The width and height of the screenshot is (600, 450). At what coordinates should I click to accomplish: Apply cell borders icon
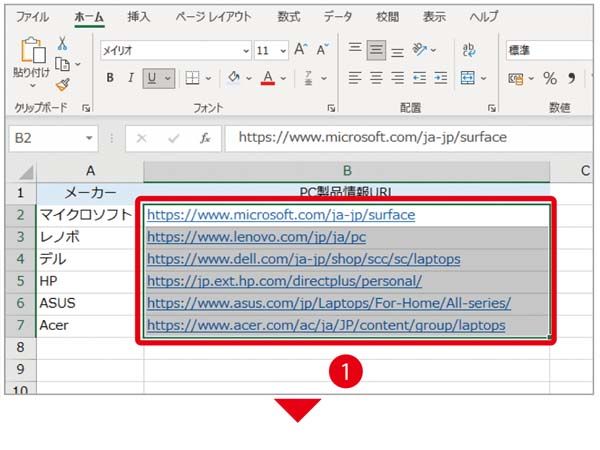pyautogui.click(x=192, y=78)
